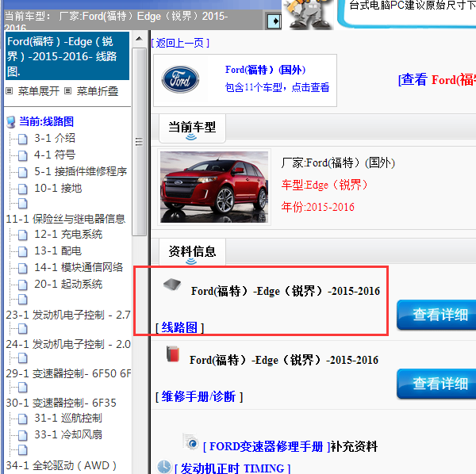Click the Ford Edge 2015-2016 repair manual title
476x474 pixels.
coord(284,360)
